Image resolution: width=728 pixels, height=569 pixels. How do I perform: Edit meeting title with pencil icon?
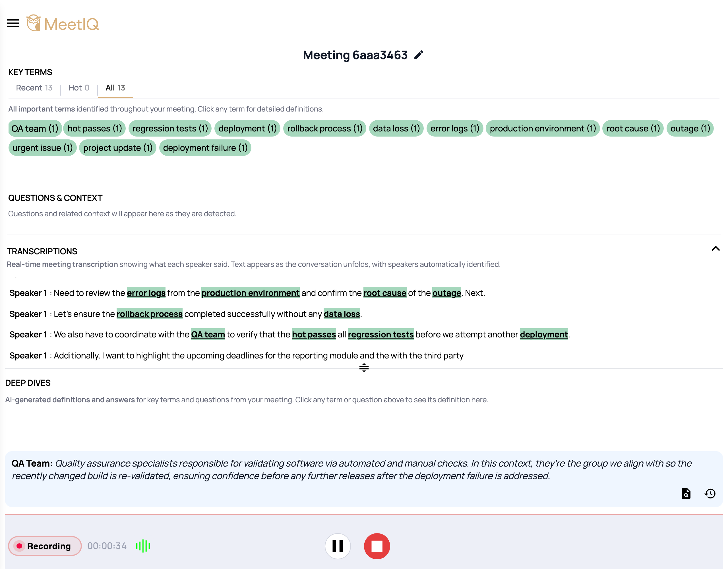click(419, 55)
